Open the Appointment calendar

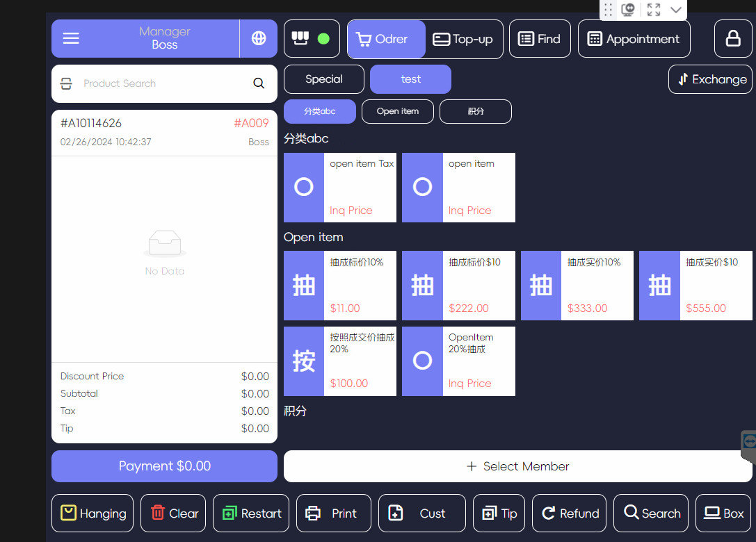(x=634, y=39)
